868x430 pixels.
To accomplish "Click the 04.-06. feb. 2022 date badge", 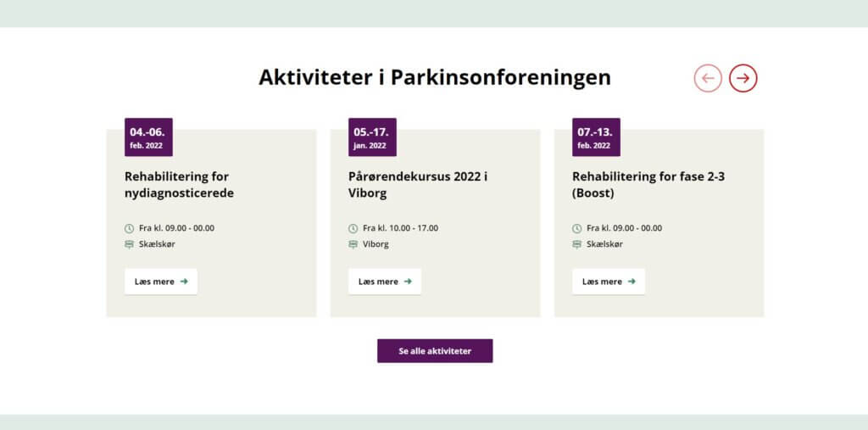I will pyautogui.click(x=148, y=137).
